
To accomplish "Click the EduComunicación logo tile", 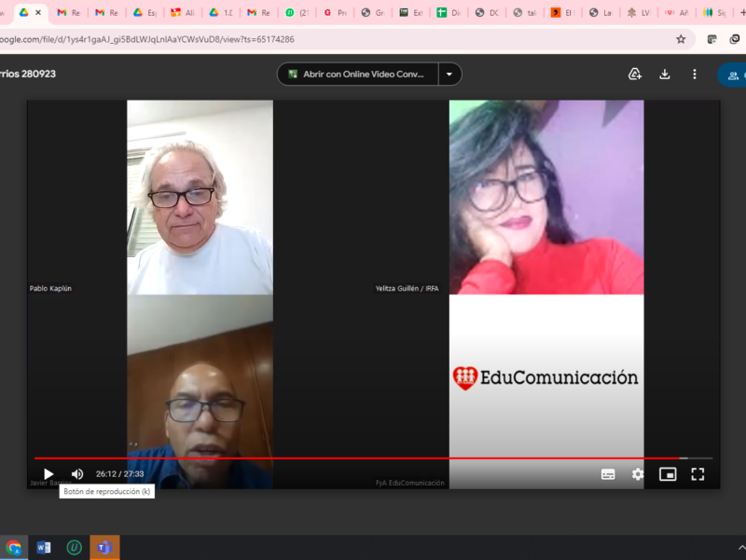I will [x=546, y=391].
